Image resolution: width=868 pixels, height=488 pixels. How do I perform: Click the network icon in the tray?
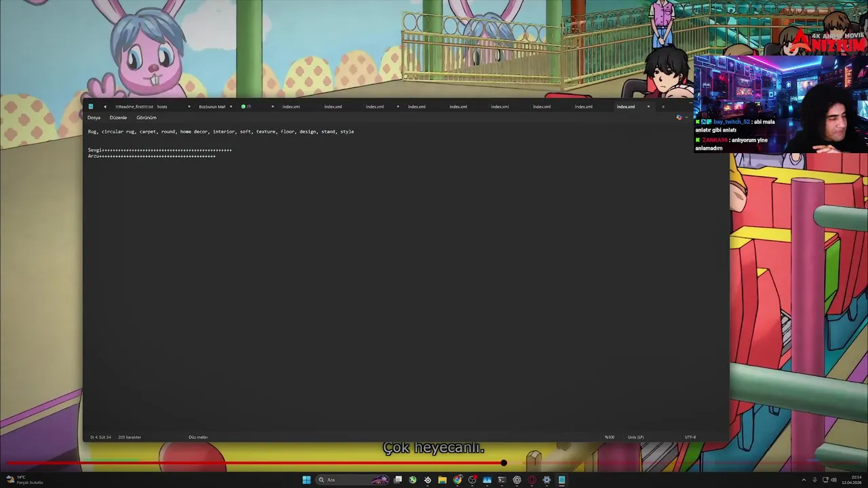pos(825,480)
